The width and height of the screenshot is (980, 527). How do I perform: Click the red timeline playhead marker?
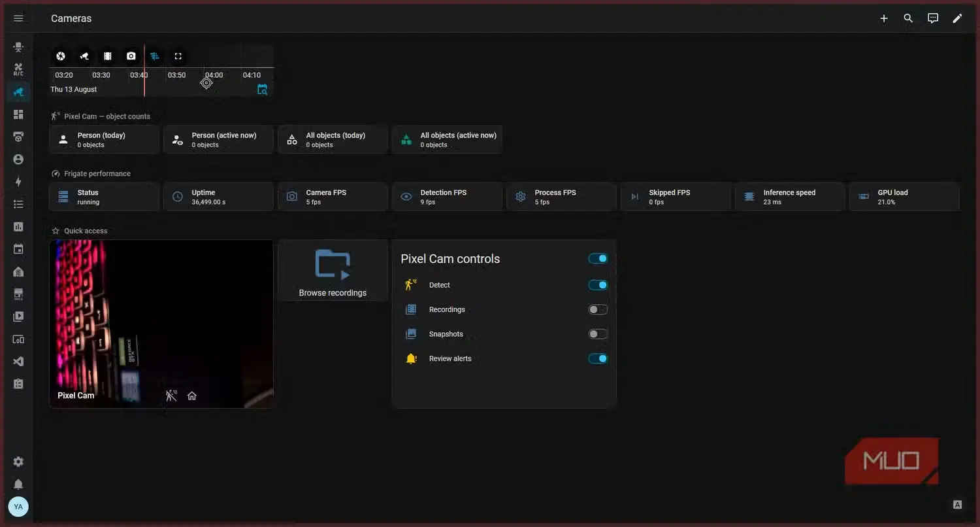tap(144, 71)
